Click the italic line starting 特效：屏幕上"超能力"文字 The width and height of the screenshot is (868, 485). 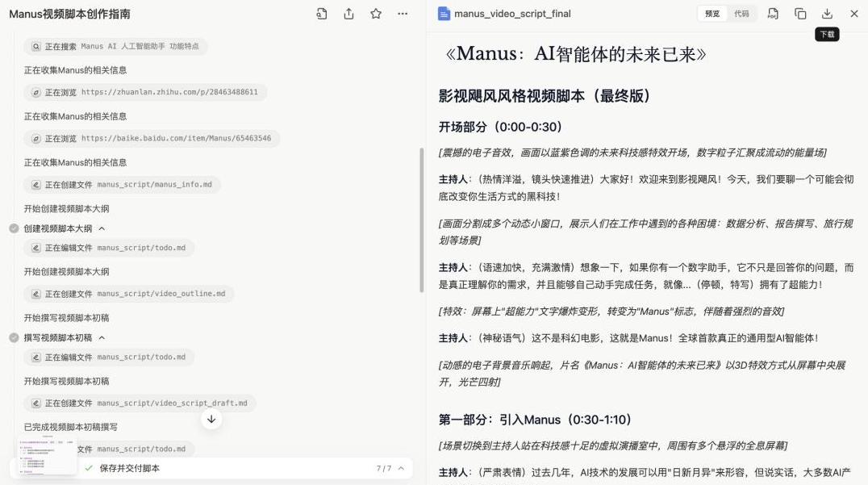pyautogui.click(x=611, y=311)
